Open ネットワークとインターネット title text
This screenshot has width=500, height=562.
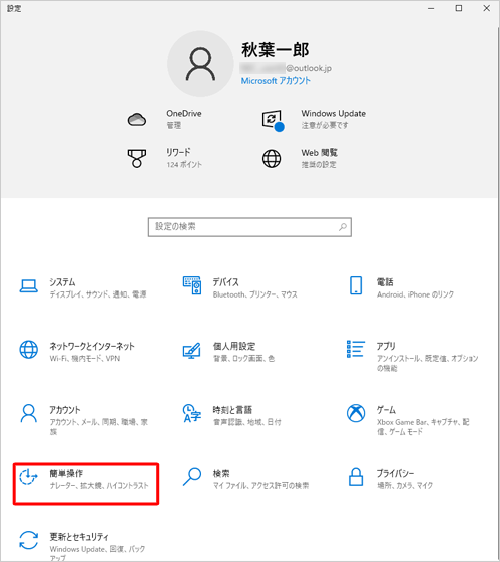92,346
